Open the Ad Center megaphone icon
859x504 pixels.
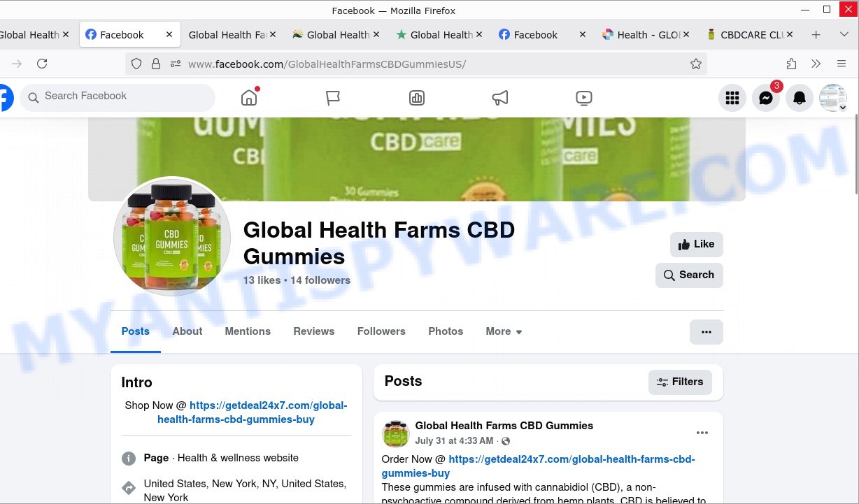(x=500, y=99)
